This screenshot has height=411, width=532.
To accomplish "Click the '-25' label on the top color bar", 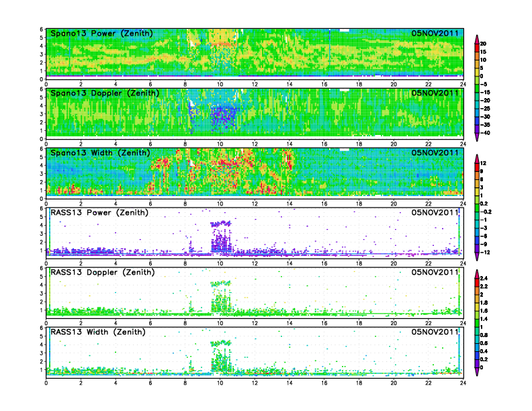I will click(x=485, y=109).
